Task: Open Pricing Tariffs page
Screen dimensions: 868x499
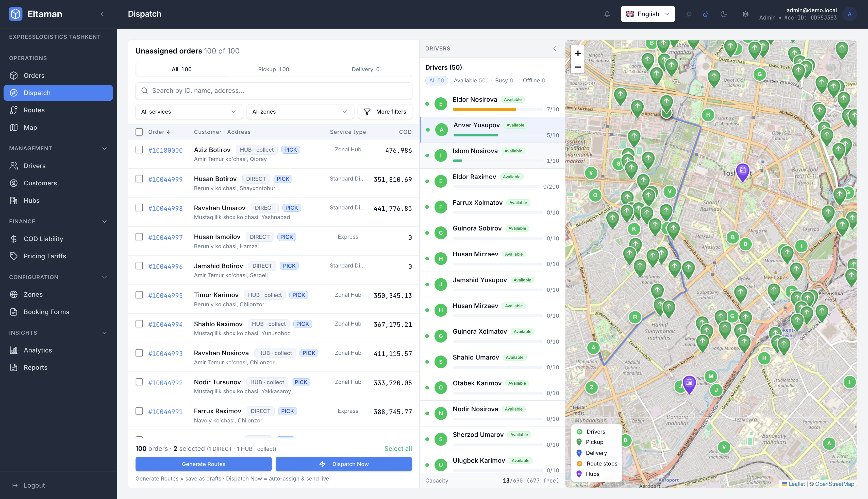Action: coord(58,256)
